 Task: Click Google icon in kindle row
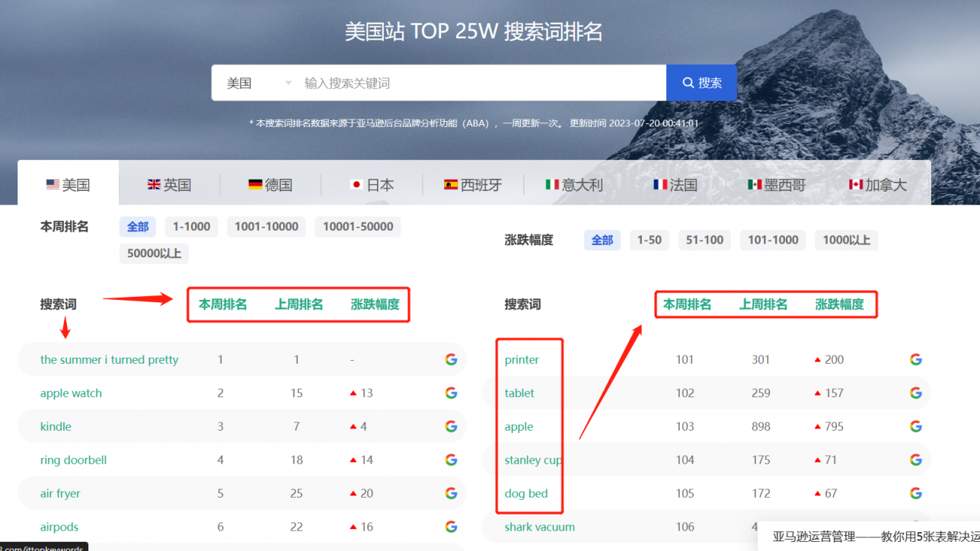[451, 426]
